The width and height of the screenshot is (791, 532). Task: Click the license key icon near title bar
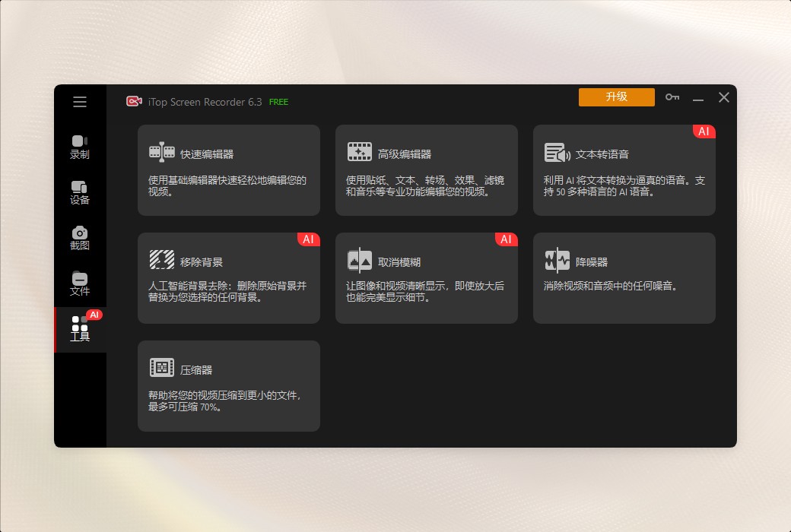tap(672, 97)
